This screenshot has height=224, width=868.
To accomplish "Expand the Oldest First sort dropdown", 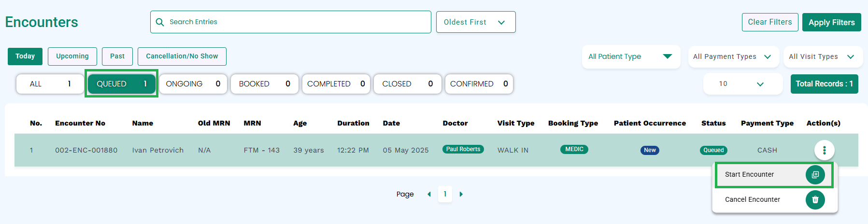I will click(476, 22).
